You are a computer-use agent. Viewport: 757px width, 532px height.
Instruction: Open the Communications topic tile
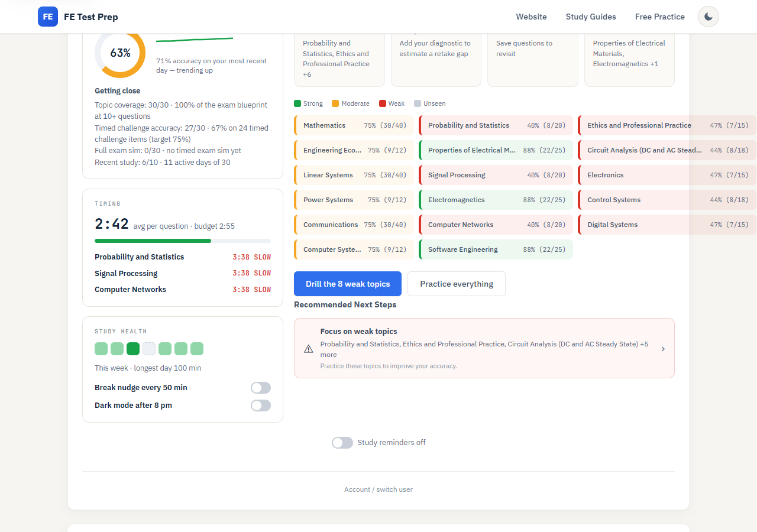click(354, 225)
